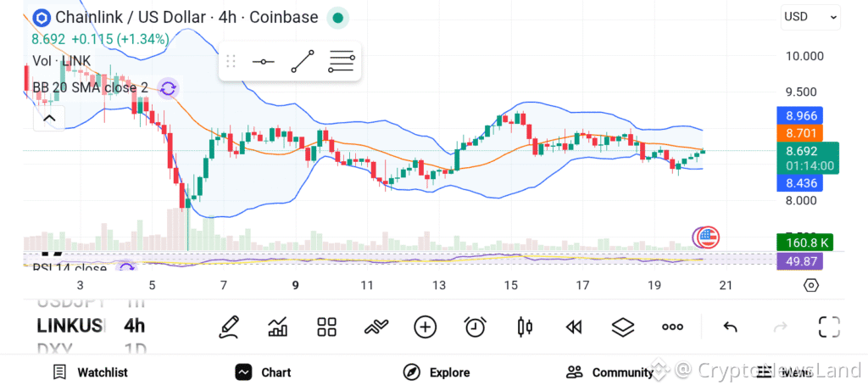Toggle fullscreen chart mode
The image size is (868, 391).
[828, 327]
